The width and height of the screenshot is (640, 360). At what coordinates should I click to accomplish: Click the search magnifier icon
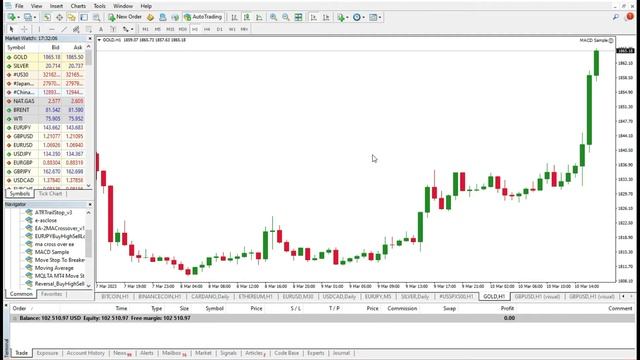(x=616, y=17)
